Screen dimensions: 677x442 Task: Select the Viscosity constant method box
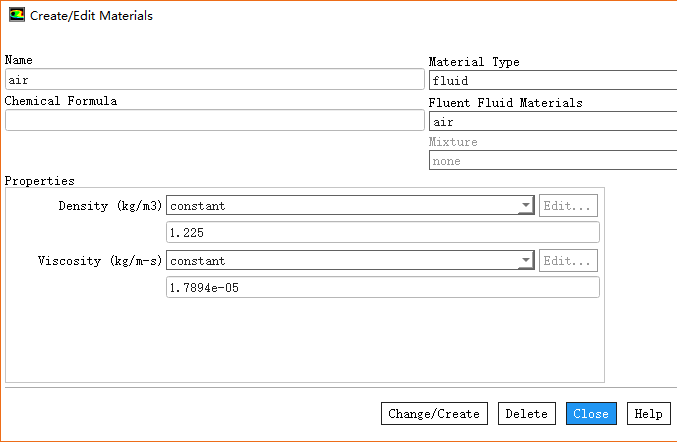pyautogui.click(x=340, y=261)
